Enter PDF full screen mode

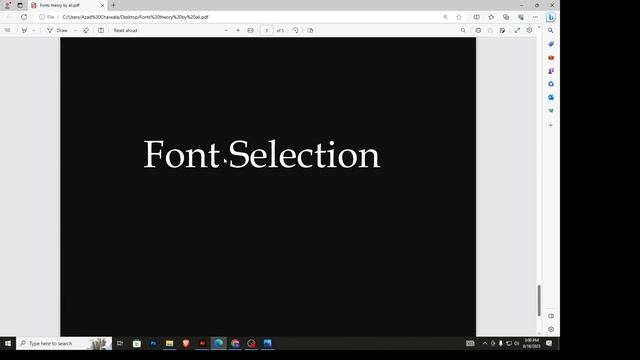click(x=517, y=30)
